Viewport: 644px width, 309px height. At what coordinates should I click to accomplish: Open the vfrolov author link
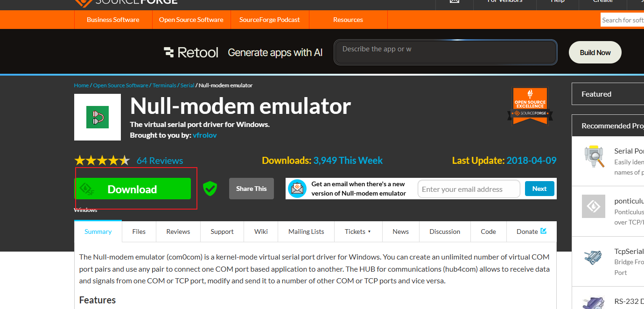pos(205,135)
